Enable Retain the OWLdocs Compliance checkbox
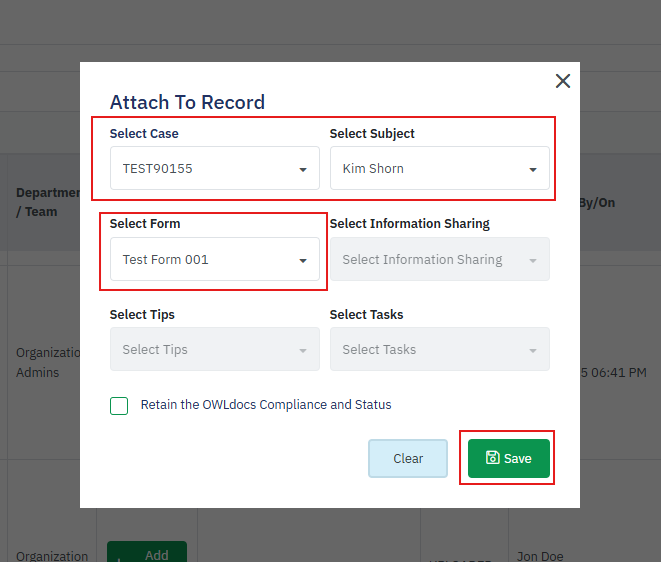 pyautogui.click(x=119, y=406)
